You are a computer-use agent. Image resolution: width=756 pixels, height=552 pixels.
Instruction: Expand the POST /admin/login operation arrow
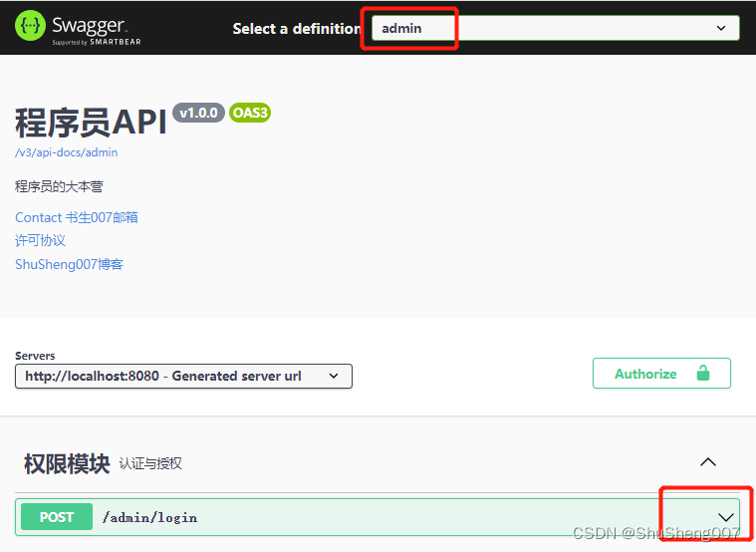coord(726,517)
